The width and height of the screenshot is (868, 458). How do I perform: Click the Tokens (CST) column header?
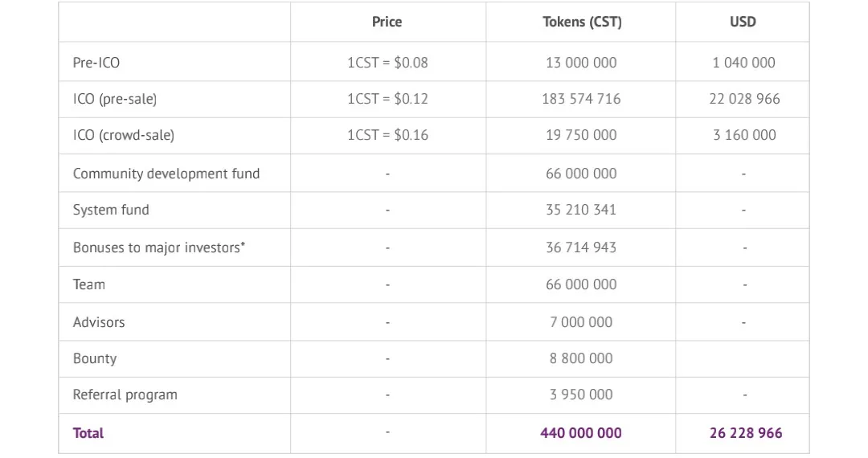pos(582,22)
